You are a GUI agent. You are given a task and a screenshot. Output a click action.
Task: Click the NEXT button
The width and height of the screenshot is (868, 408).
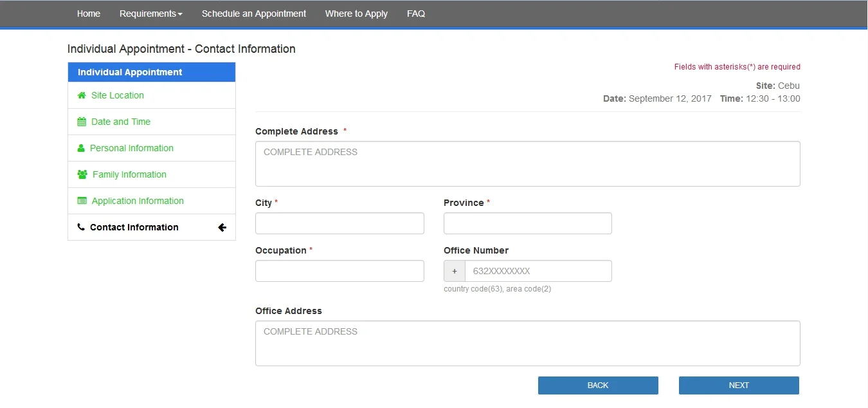(739, 385)
